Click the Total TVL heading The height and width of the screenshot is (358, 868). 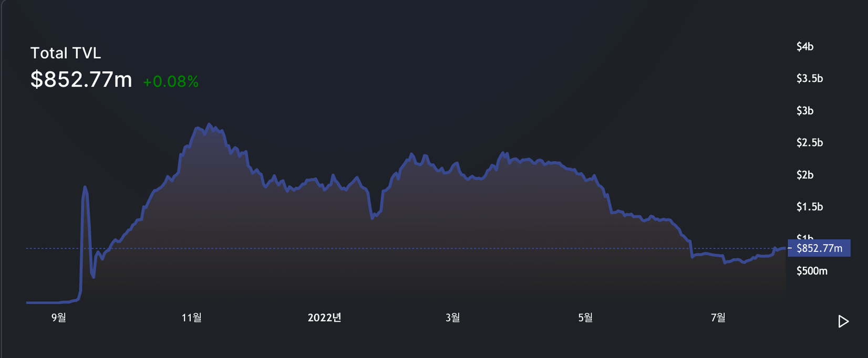(x=66, y=53)
